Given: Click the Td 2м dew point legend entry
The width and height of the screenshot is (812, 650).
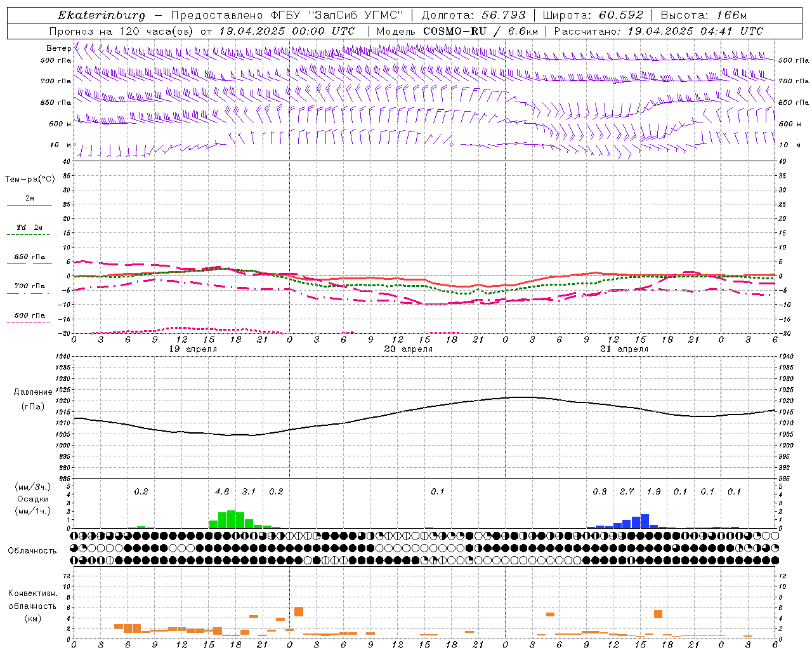Looking at the screenshot, I should pyautogui.click(x=29, y=227).
